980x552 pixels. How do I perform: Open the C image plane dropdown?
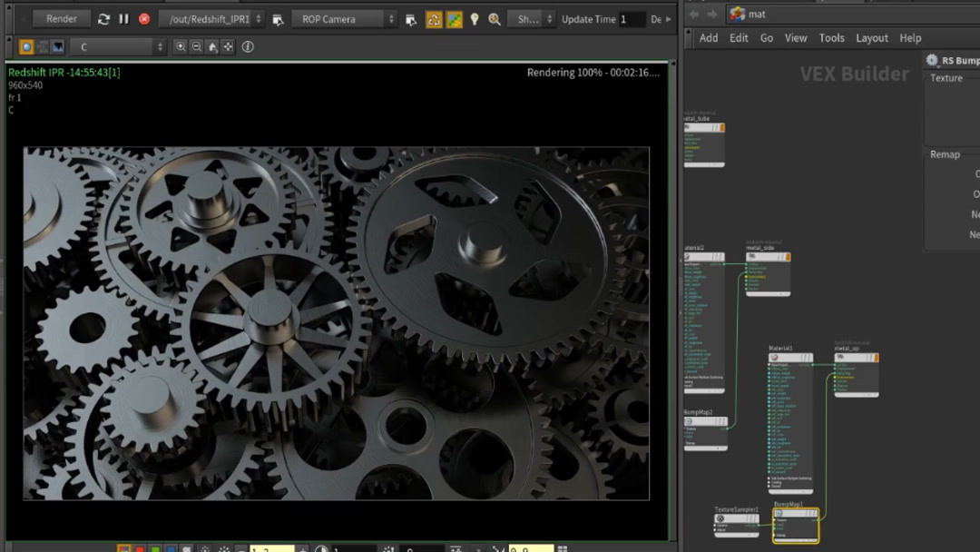(x=122, y=47)
